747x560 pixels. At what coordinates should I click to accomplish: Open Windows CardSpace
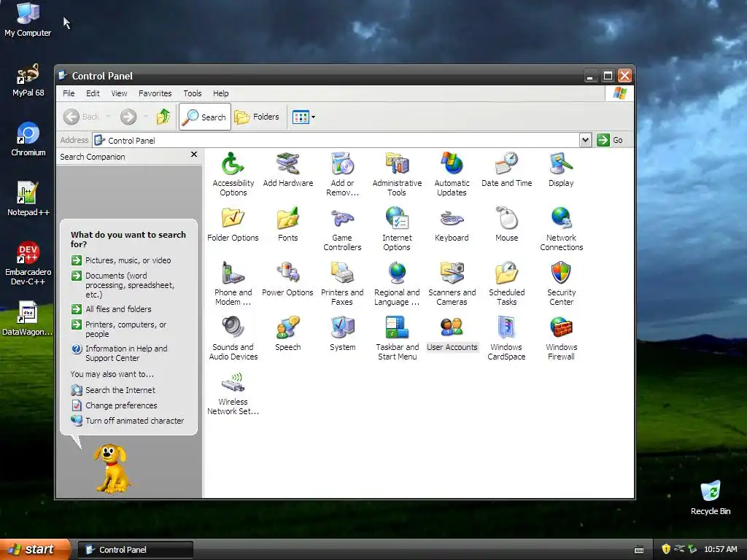506,338
